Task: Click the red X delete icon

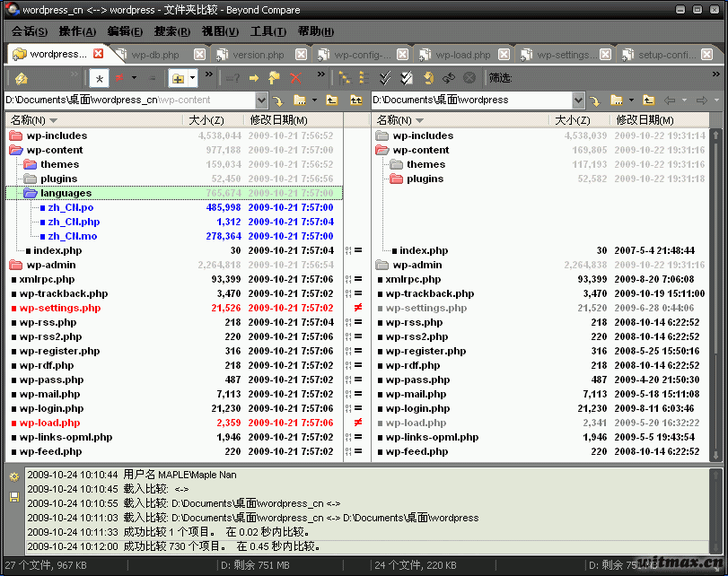Action: pos(295,78)
